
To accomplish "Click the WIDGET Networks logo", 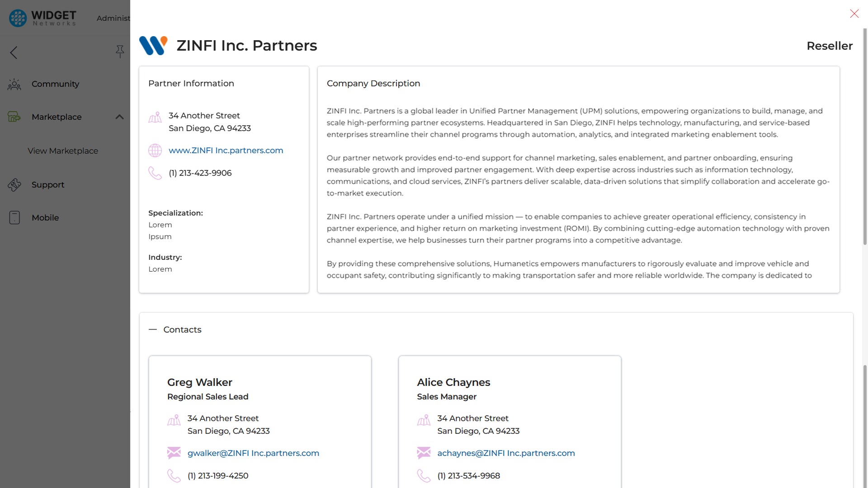I will coord(42,18).
